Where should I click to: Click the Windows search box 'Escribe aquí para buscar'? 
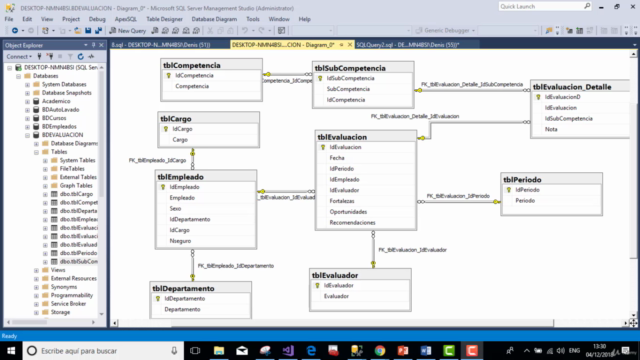point(103,351)
